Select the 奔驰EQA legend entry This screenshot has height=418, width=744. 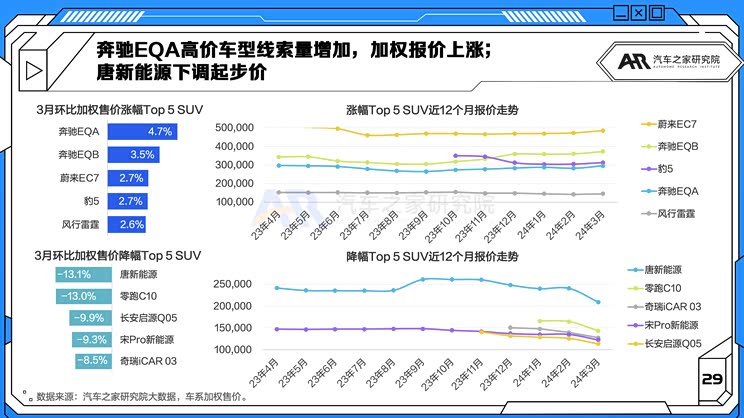point(677,190)
